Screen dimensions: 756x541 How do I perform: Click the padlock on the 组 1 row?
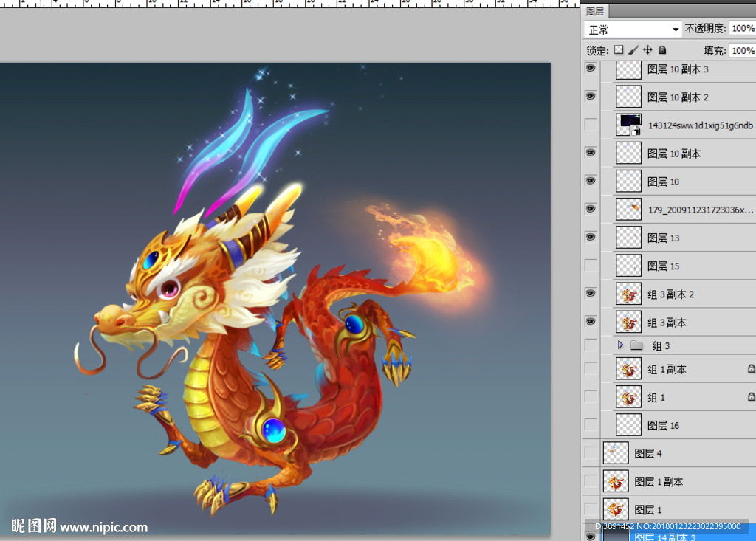751,397
